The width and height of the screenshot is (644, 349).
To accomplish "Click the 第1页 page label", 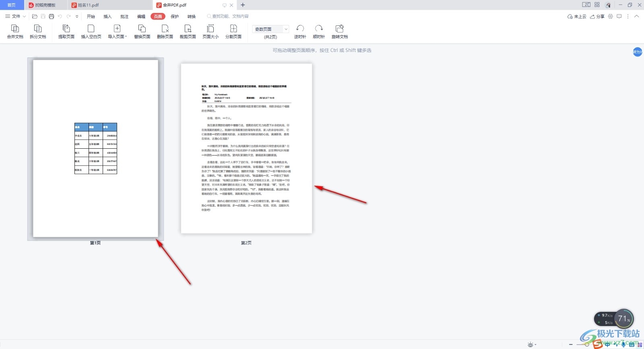I will pos(95,243).
